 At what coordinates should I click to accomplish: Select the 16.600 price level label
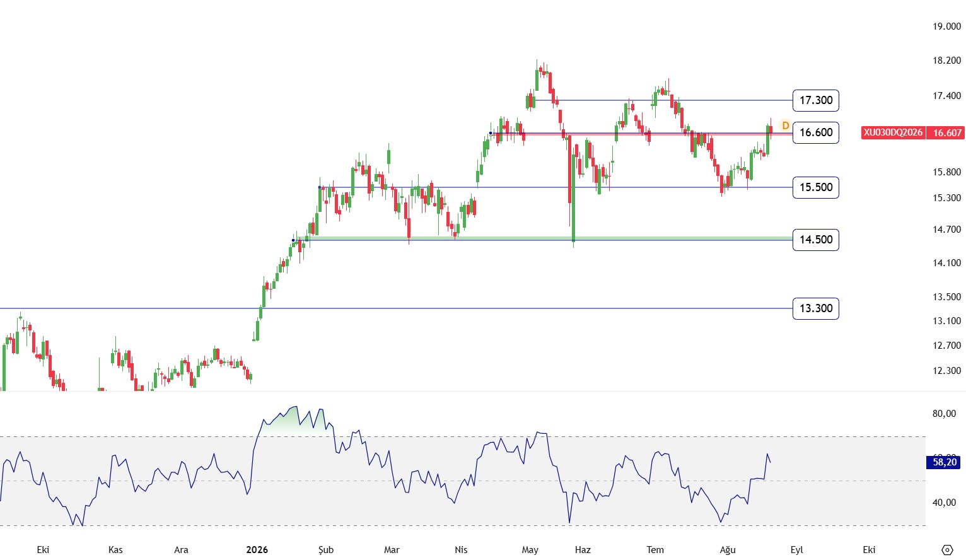click(x=816, y=132)
